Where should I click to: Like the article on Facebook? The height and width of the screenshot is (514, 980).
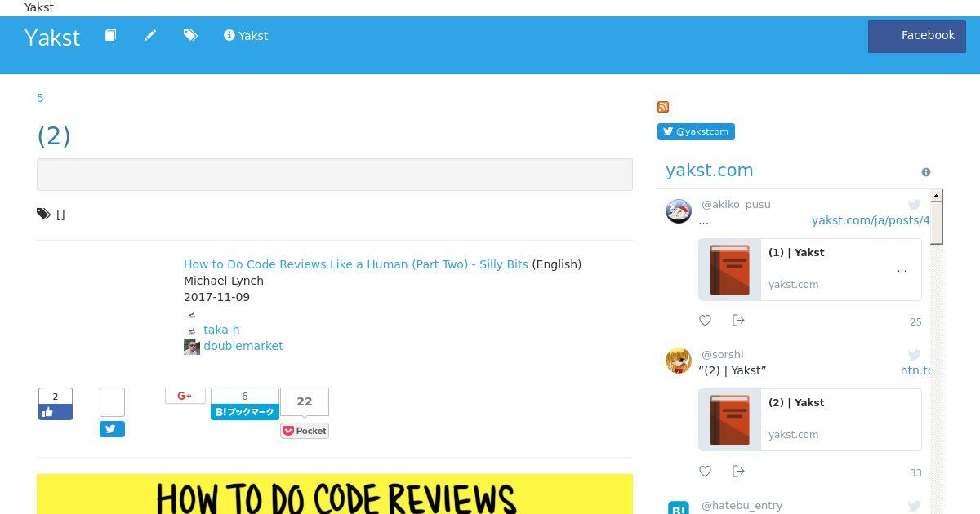56,412
